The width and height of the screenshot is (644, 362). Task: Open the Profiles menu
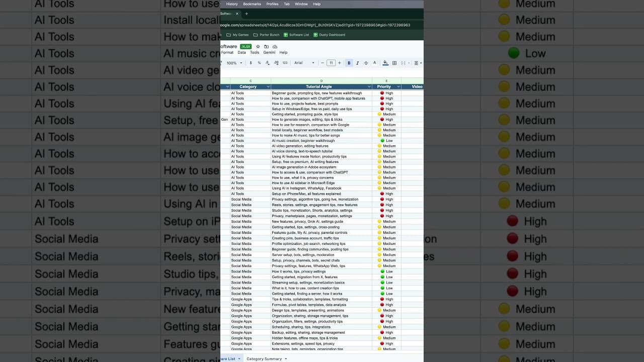coord(272,4)
